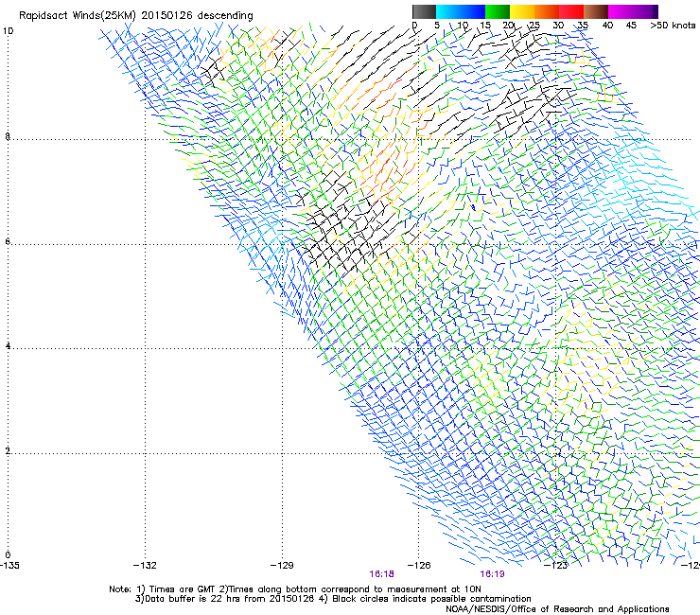Viewport: 700px width, 615px height.
Task: Pick the brown 35-40 knots legend segment
Action: click(596, 11)
